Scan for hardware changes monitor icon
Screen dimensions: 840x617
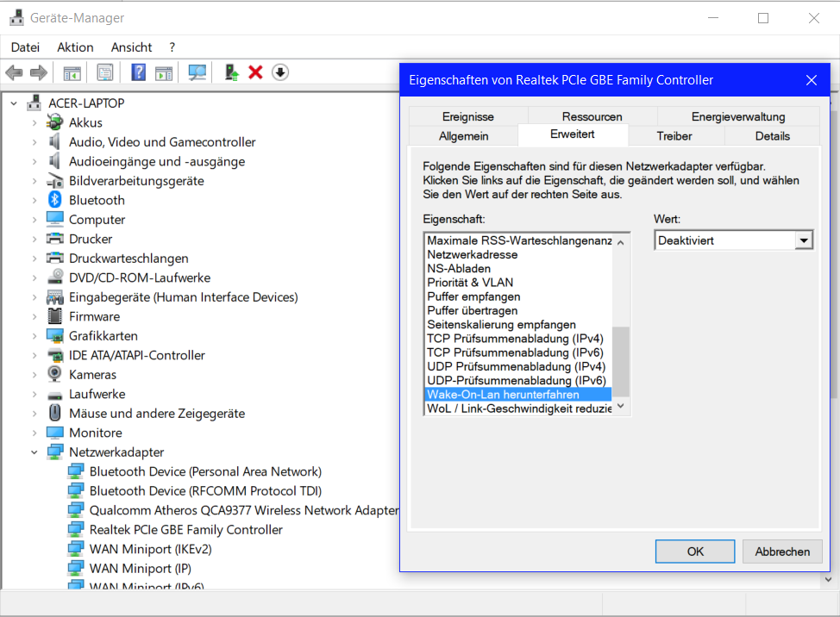tap(197, 72)
